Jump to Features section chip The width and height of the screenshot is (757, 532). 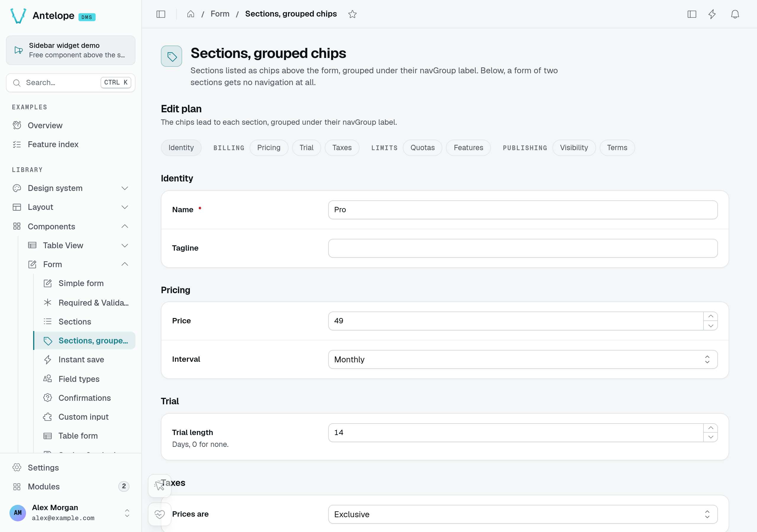[468, 148]
